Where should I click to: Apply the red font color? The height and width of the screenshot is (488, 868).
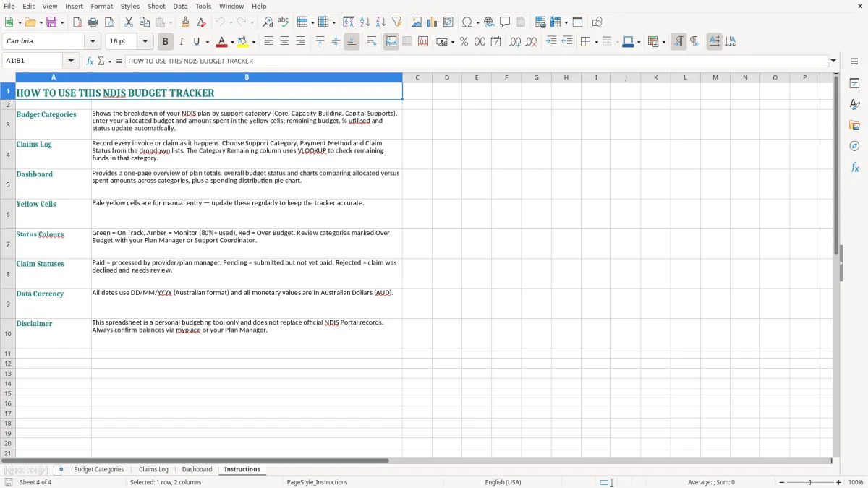(x=222, y=42)
